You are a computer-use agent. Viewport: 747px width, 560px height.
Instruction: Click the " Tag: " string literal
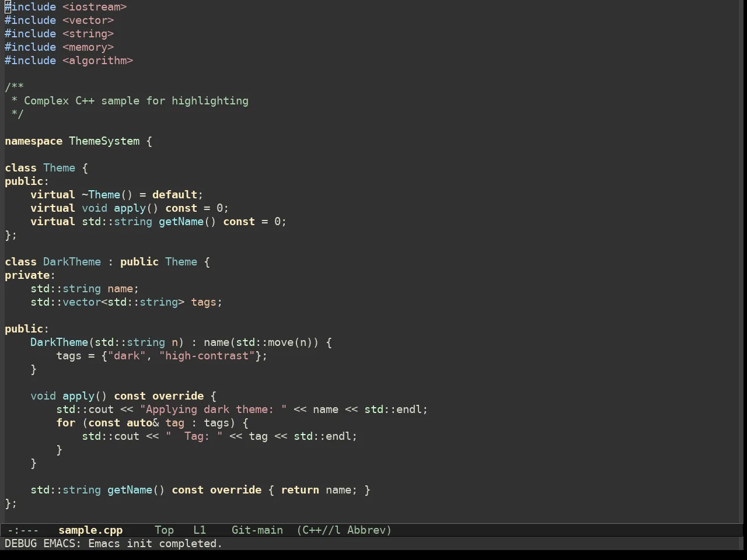pyautogui.click(x=194, y=436)
